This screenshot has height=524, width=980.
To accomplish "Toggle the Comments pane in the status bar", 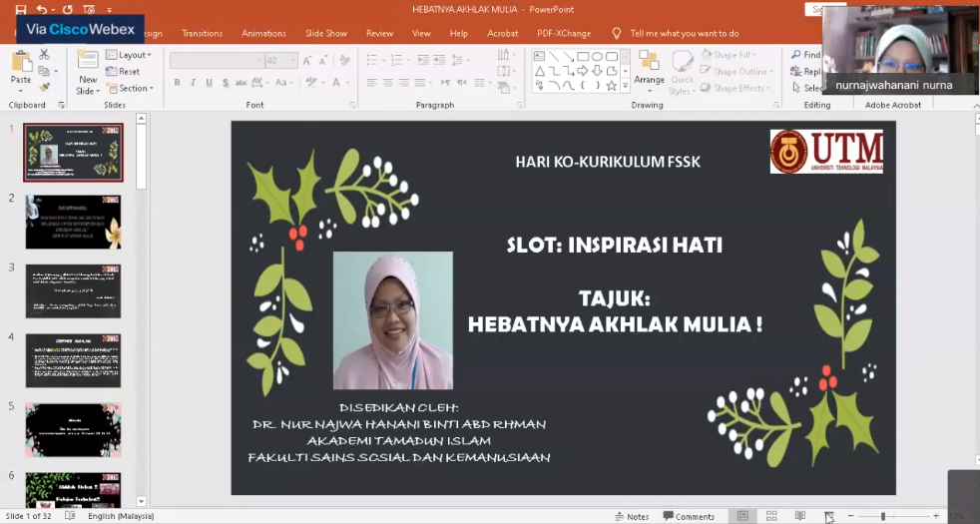I will coord(689,516).
